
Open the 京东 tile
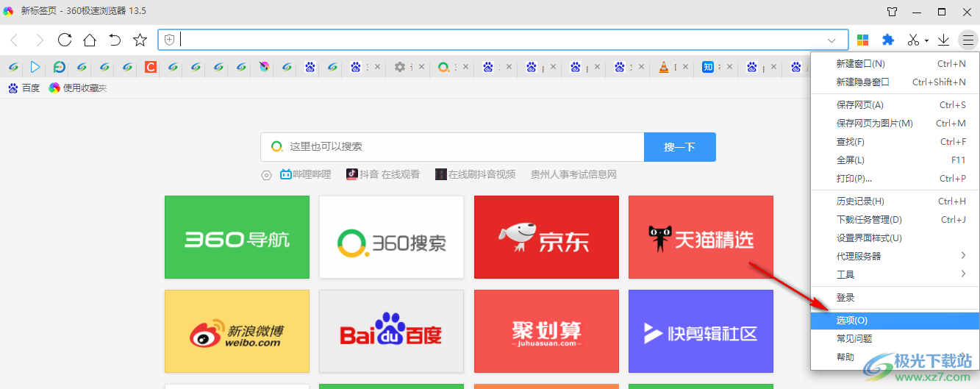tap(546, 238)
